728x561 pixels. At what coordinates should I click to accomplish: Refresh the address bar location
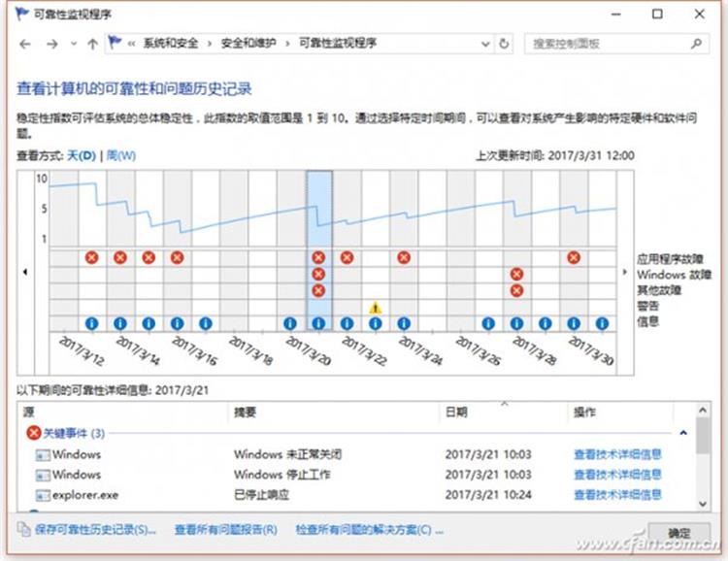tap(504, 44)
